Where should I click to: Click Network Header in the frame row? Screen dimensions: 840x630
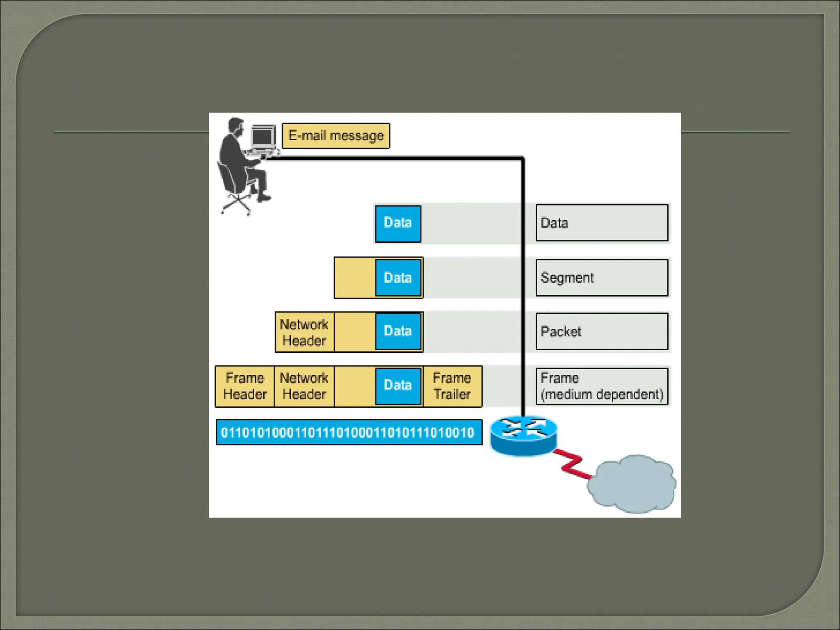304,386
